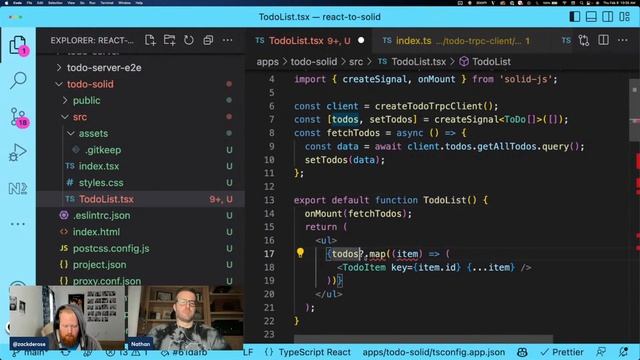Image resolution: width=640 pixels, height=360 pixels.
Task: Open editor more actions ellipsis
Action: pos(623,40)
